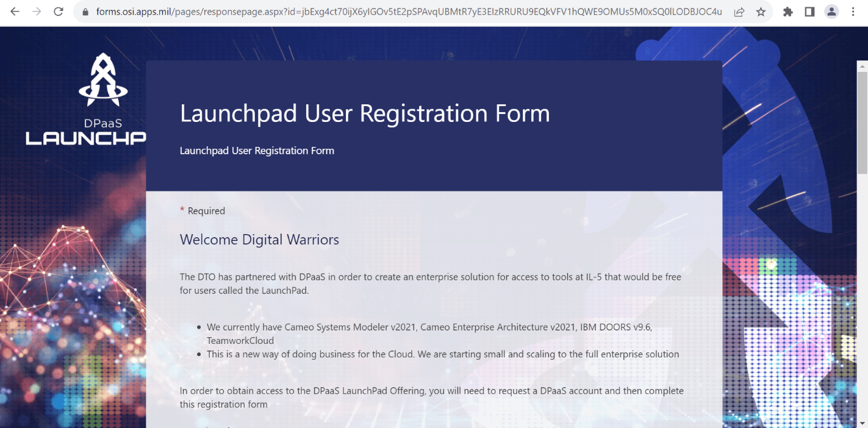Toggle the browser side panel
Viewport: 868px width, 428px height.
(x=809, y=12)
